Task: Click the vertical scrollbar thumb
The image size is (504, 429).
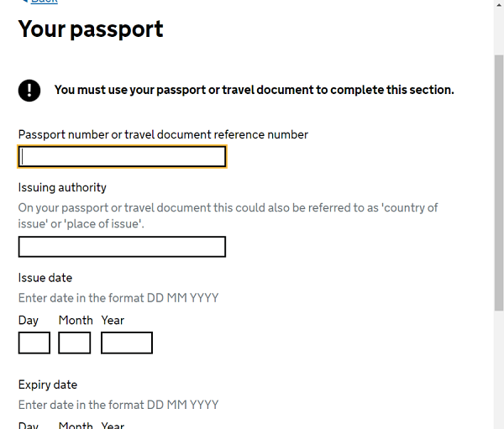Action: (499, 182)
